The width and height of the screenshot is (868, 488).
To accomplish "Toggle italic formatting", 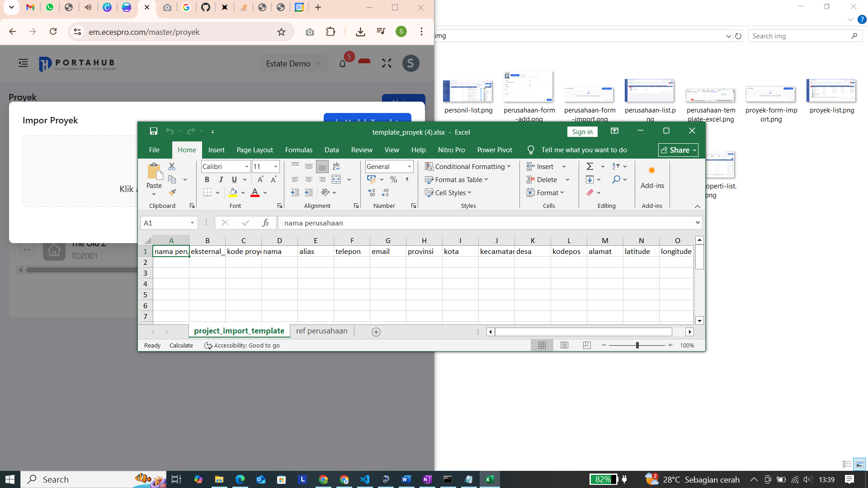I will [221, 179].
